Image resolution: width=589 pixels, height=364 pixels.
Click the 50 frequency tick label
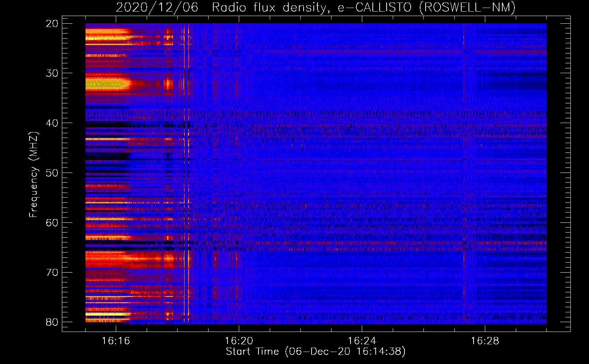tap(52, 173)
